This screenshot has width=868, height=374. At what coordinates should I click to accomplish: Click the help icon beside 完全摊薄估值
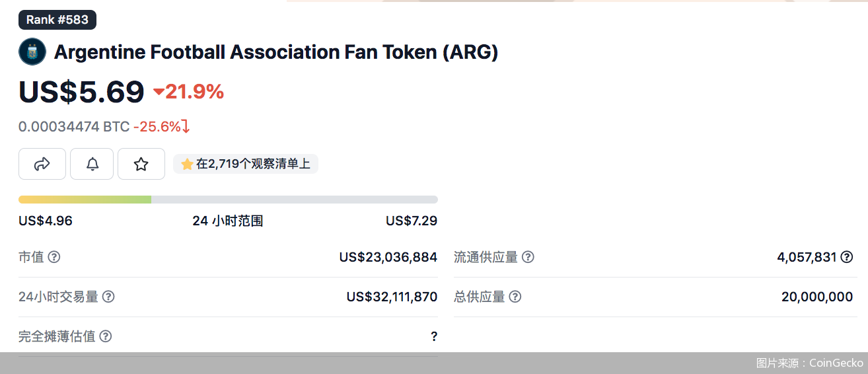[106, 336]
